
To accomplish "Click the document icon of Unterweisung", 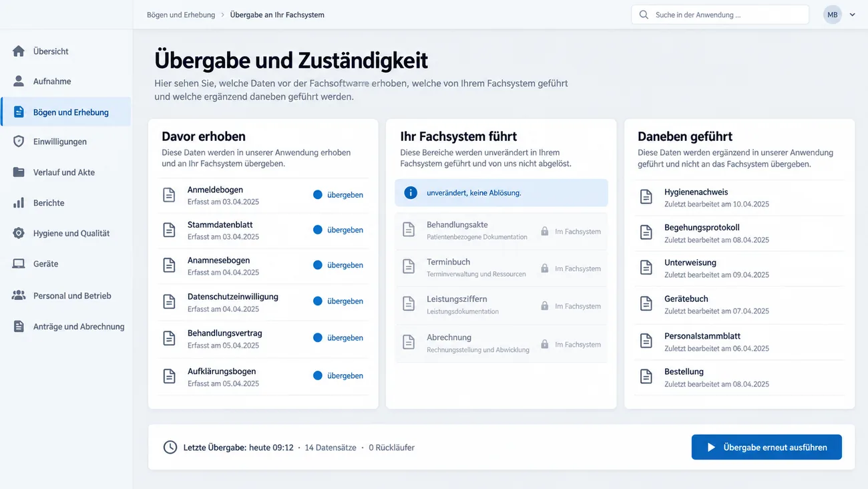I will coord(646,267).
